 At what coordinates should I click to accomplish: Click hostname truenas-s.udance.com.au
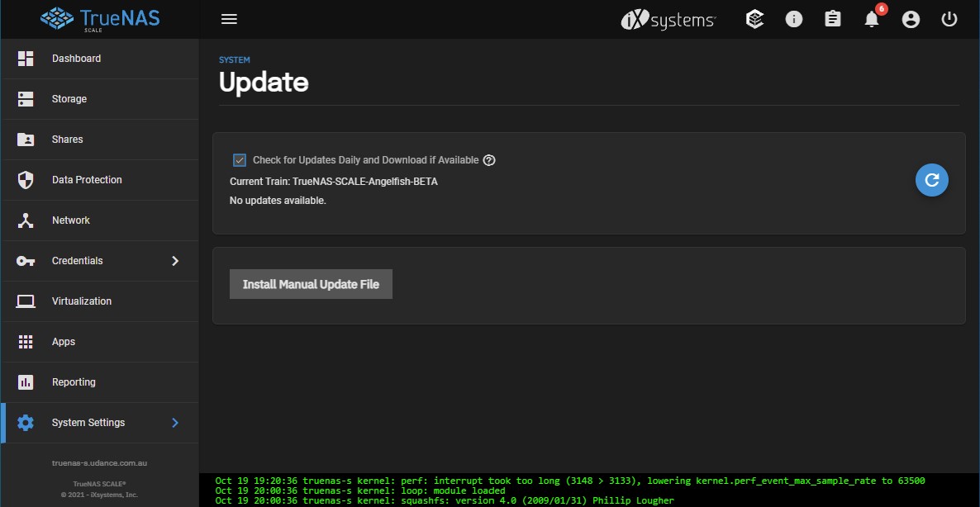(99, 463)
